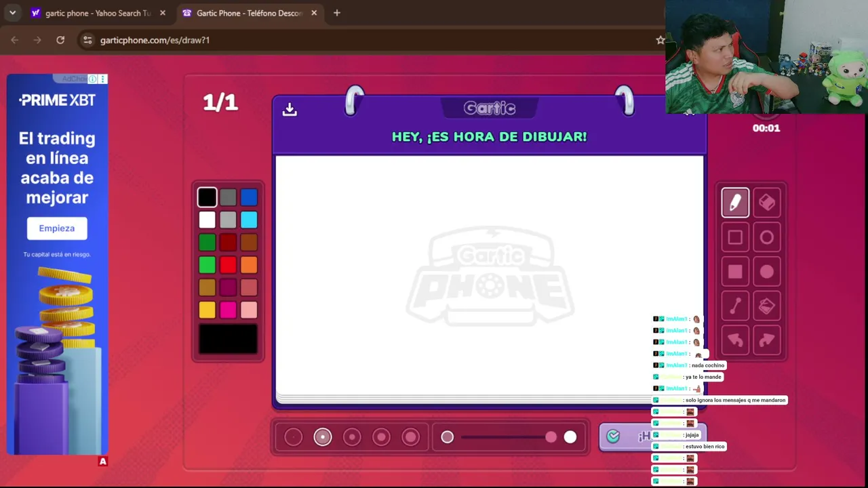Pick the dark blue color swatch

(x=249, y=197)
